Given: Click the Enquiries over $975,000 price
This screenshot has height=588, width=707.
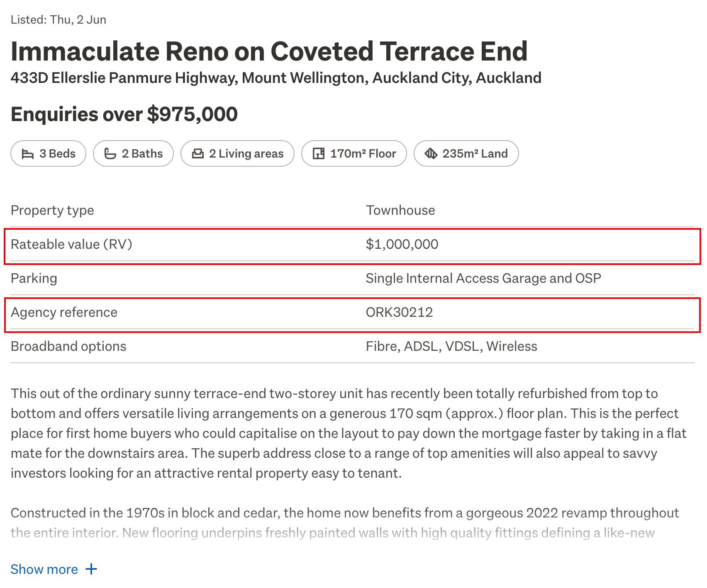Looking at the screenshot, I should [x=124, y=114].
